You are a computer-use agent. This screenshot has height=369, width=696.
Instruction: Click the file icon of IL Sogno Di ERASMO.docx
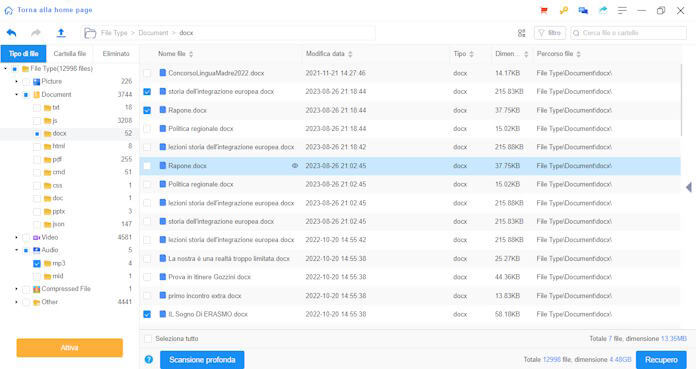163,314
